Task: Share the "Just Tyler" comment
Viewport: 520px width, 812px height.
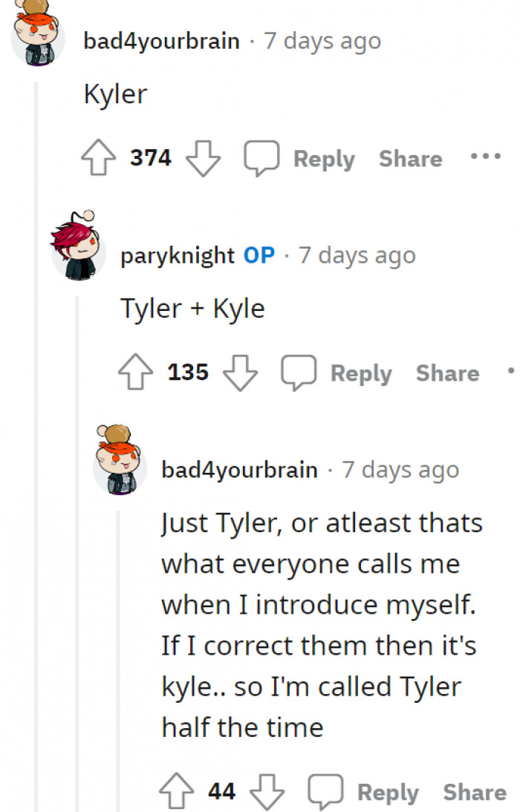Action: click(x=473, y=791)
